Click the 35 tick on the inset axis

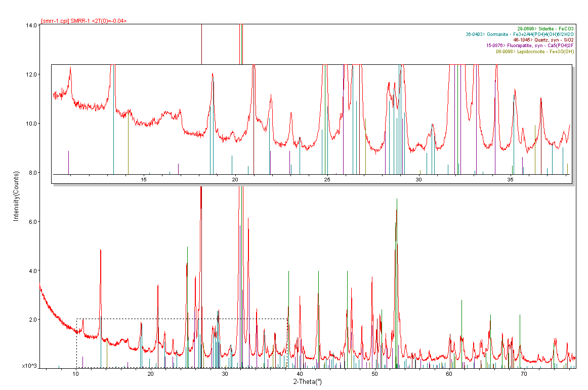[510, 180]
